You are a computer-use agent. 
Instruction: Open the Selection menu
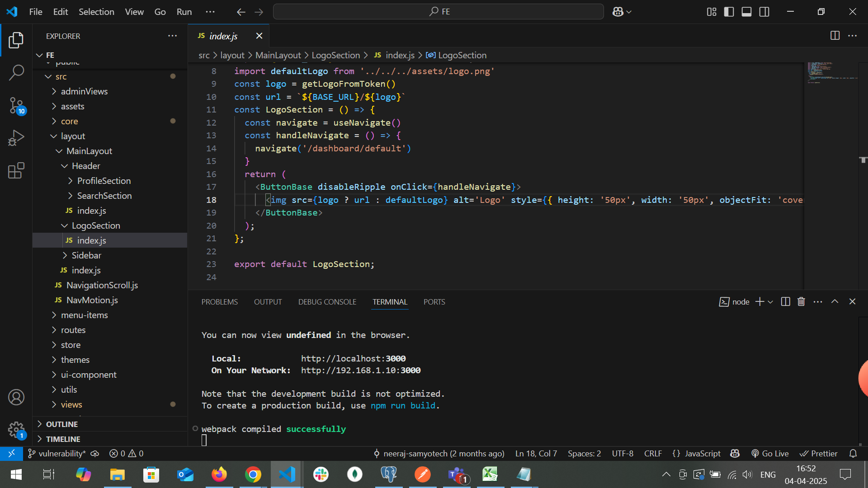(x=96, y=12)
